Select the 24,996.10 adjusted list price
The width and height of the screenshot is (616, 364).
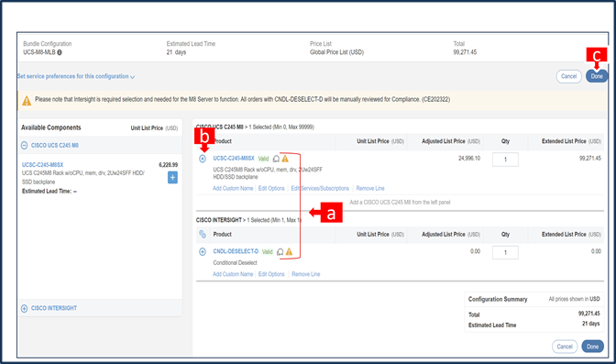469,158
